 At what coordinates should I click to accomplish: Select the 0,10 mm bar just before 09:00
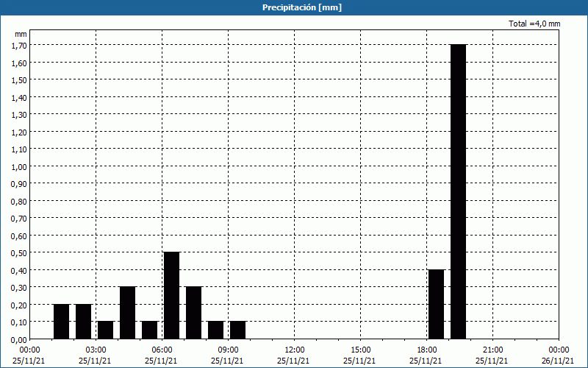tap(215, 330)
